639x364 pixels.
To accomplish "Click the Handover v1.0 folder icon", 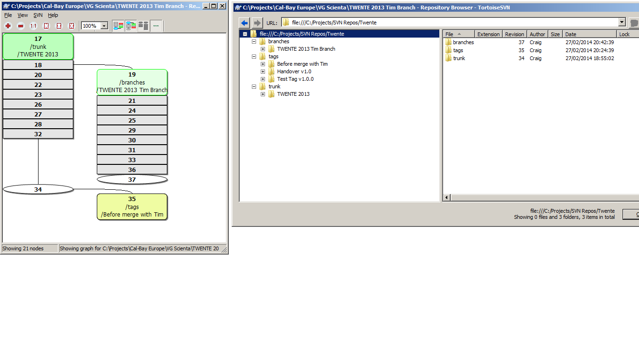I will click(x=272, y=71).
